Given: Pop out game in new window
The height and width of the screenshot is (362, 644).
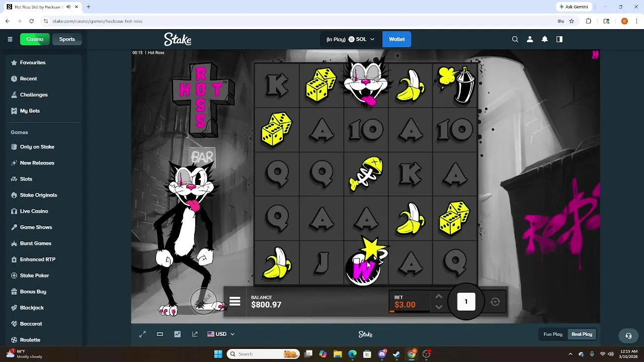Looking at the screenshot, I should click(195, 334).
